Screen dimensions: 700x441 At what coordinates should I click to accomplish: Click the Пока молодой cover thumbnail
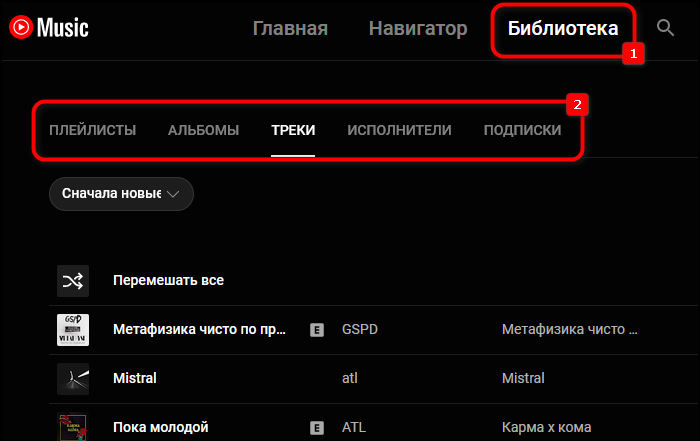point(73,427)
